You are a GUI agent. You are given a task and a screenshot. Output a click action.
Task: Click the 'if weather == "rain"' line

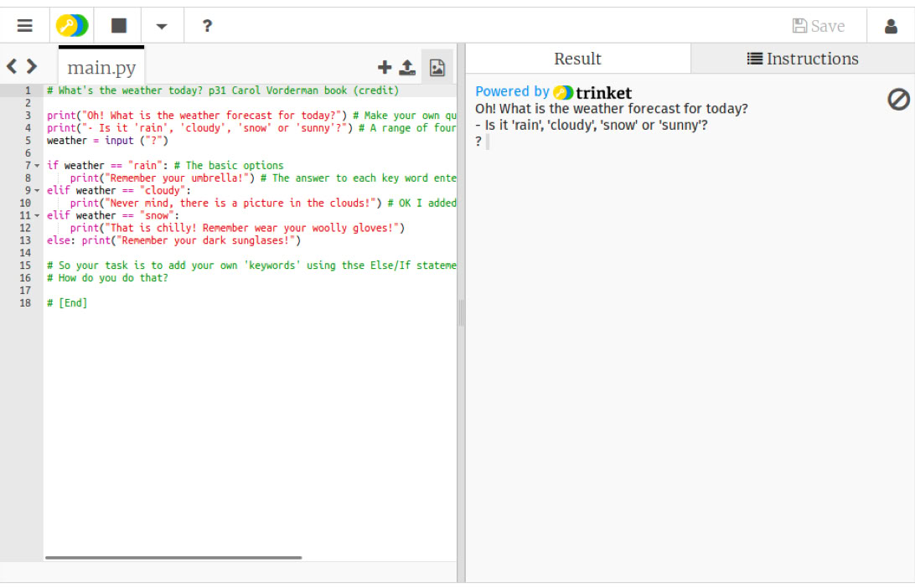(x=165, y=166)
